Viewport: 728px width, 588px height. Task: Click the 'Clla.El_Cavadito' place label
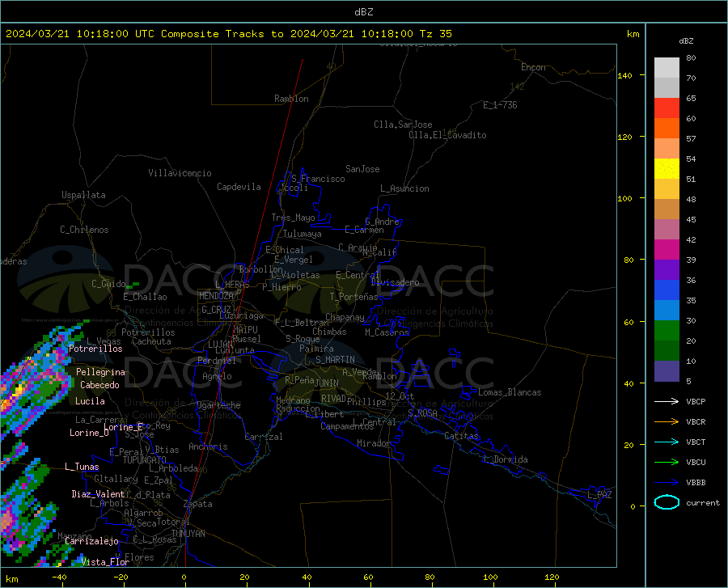(447, 136)
